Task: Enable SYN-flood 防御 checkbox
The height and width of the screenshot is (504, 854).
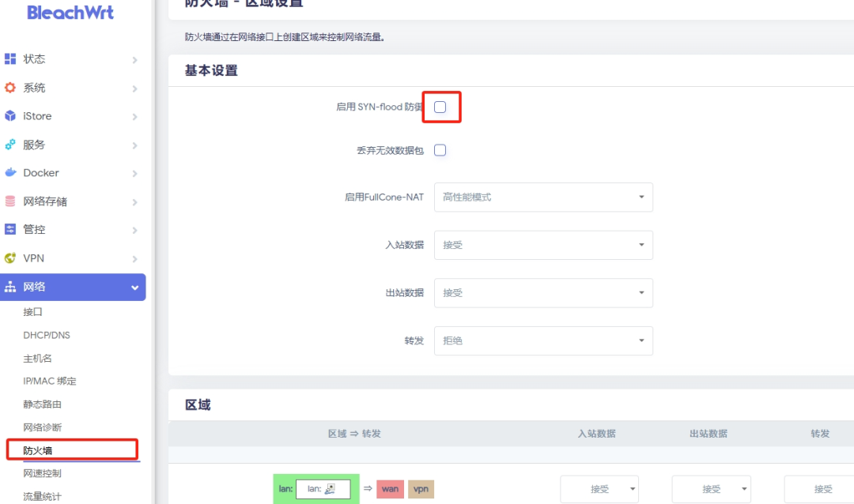Action: click(440, 107)
